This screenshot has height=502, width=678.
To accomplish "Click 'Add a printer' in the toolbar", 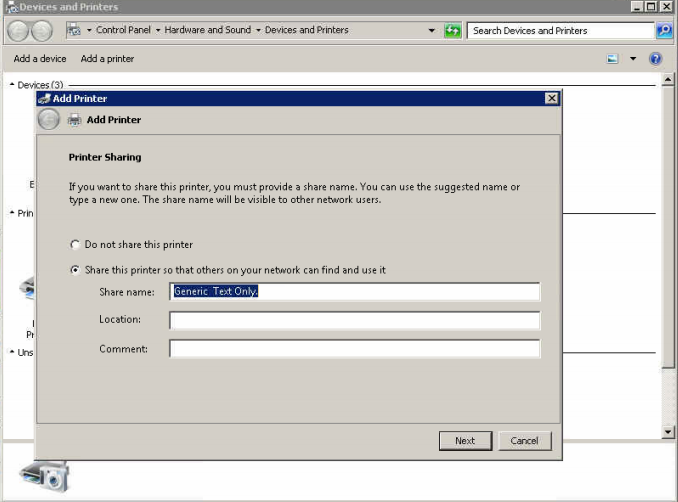I will pos(107,59).
